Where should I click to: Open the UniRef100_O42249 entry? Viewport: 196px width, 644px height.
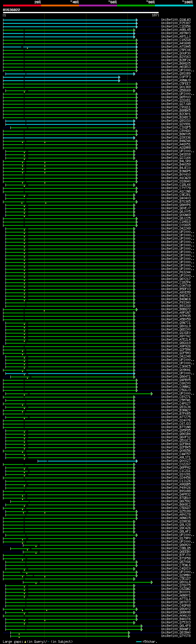176,229
